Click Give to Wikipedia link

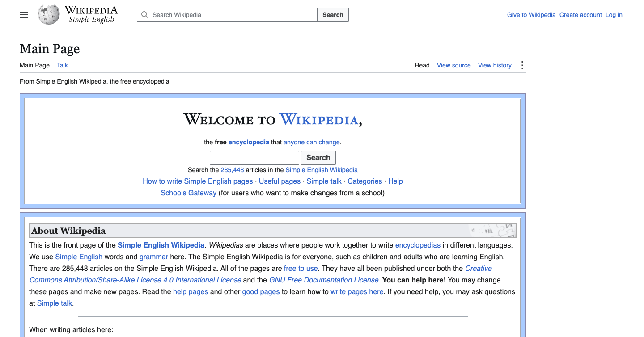[531, 15]
